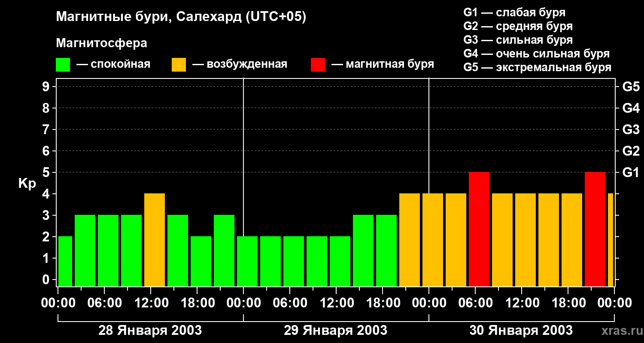Screen dimensions: 644x343
Task: Click the orange 'возбужденная' legend swatch
Action: tap(179, 65)
